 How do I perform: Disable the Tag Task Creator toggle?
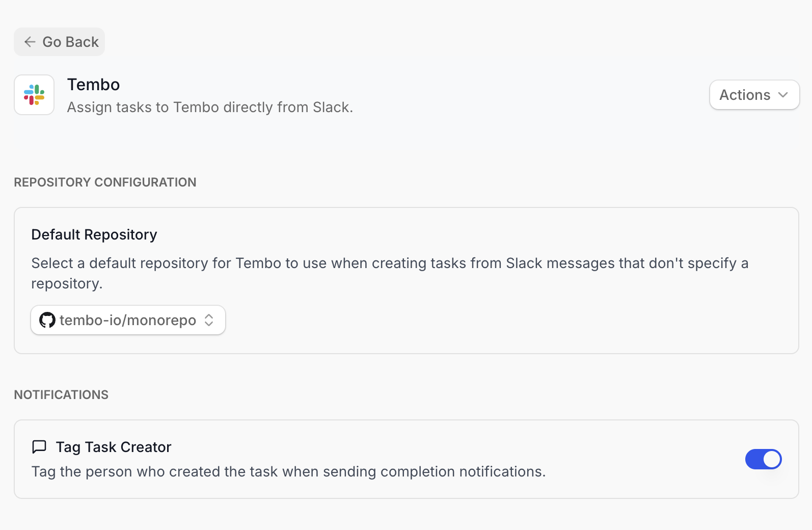[763, 459]
